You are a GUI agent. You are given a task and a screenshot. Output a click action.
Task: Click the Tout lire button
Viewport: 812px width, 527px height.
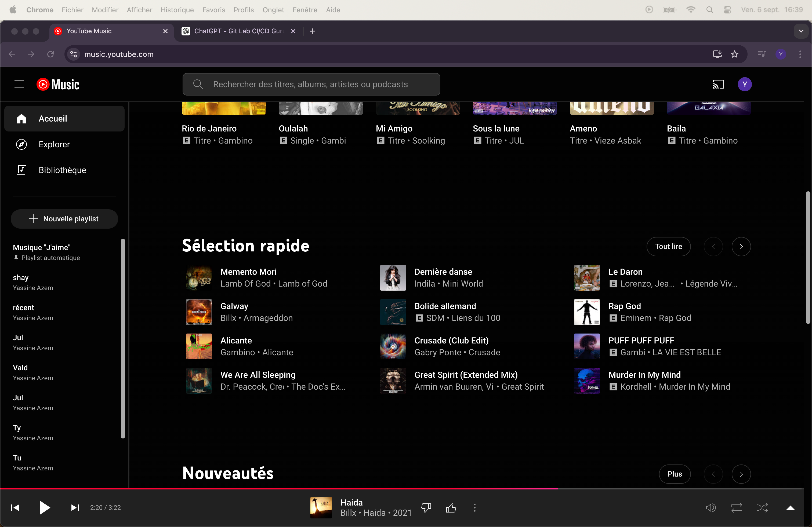(x=668, y=246)
